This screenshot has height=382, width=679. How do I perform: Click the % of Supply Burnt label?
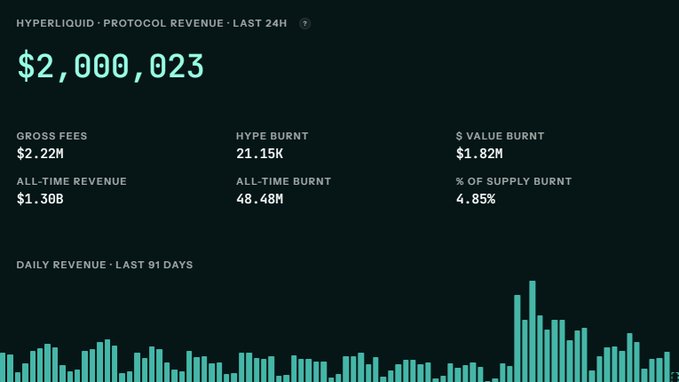(514, 181)
